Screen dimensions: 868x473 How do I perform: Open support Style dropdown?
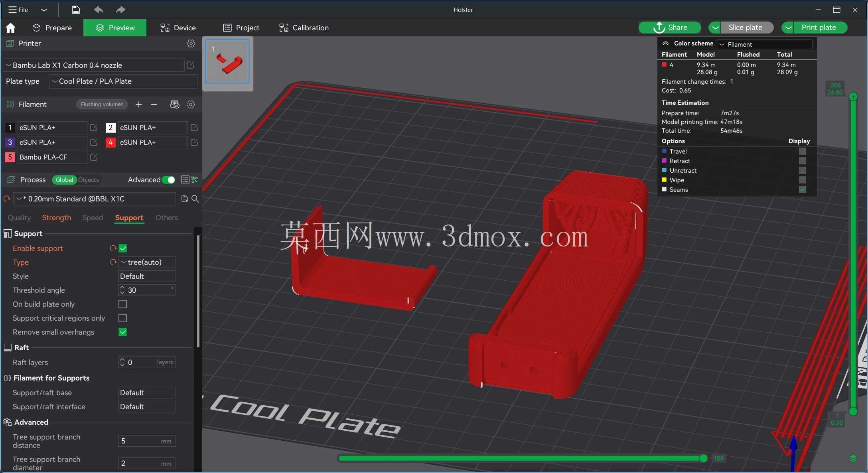point(147,276)
